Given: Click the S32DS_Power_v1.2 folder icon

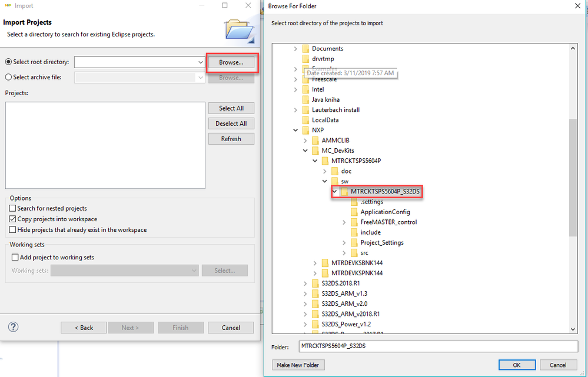Looking at the screenshot, I should point(315,324).
